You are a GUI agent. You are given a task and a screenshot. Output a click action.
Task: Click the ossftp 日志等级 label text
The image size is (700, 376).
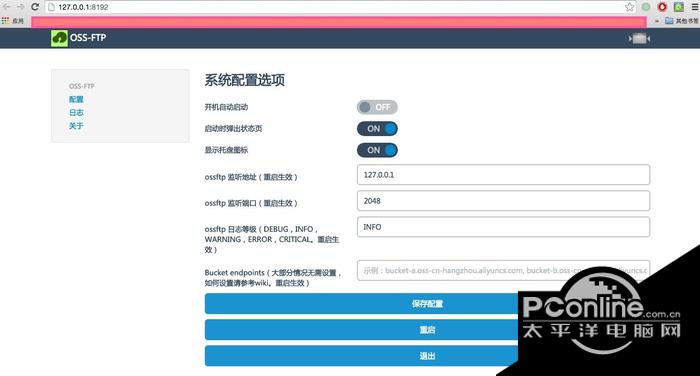[271, 239]
